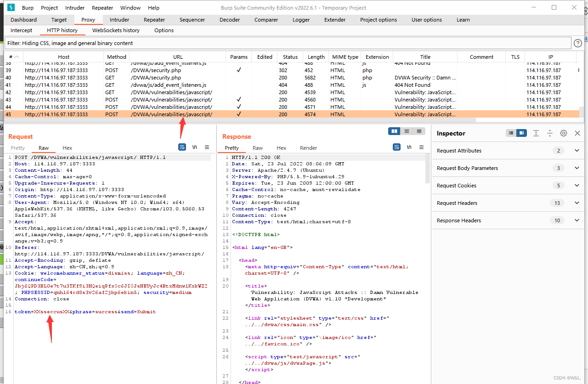The image size is (588, 384).
Task: Expand the Response Headers chevron
Action: pos(577,220)
